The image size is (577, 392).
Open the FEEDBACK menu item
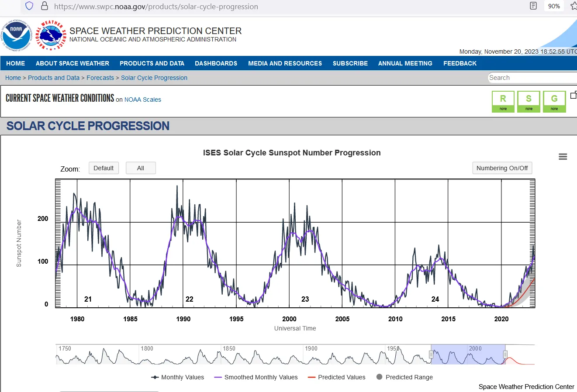[460, 63]
